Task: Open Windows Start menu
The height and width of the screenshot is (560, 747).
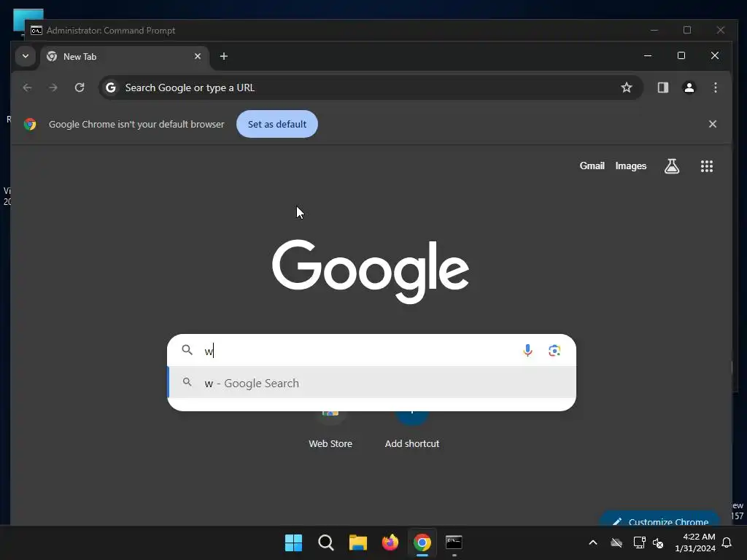Action: click(x=293, y=542)
